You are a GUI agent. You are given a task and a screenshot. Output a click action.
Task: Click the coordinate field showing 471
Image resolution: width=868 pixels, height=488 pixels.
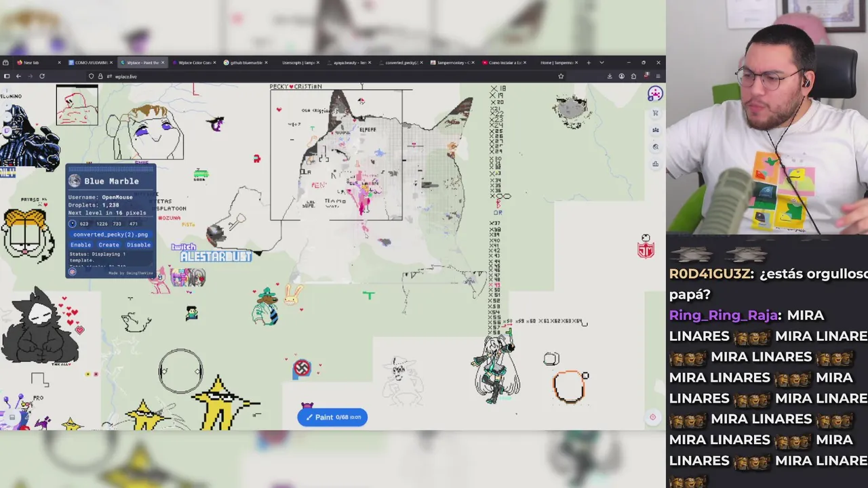[x=134, y=224]
